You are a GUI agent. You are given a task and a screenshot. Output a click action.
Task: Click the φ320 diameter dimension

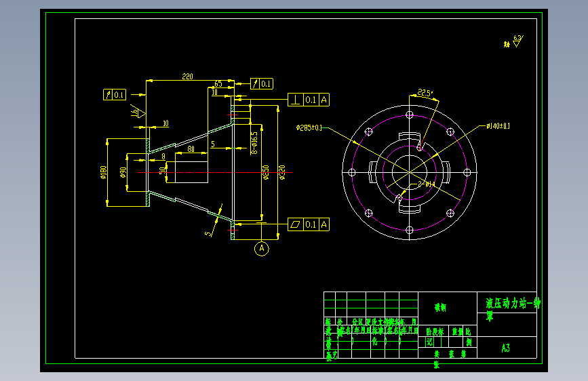[282, 172]
